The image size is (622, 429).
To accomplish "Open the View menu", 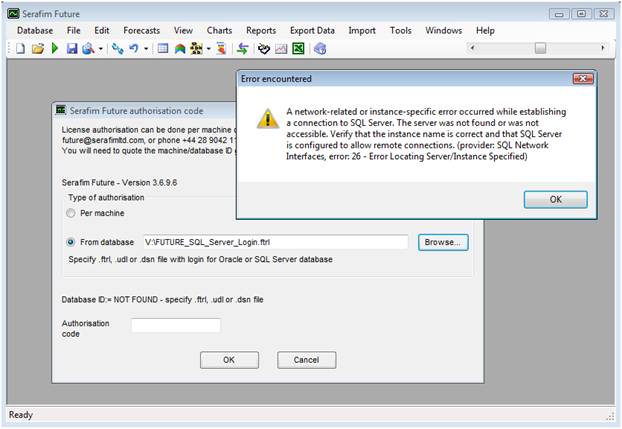I will [183, 31].
